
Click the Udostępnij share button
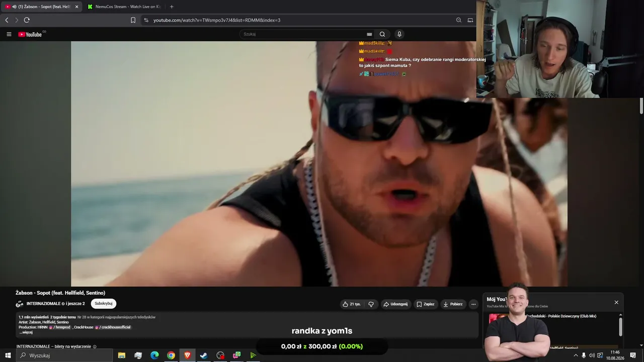(395, 304)
